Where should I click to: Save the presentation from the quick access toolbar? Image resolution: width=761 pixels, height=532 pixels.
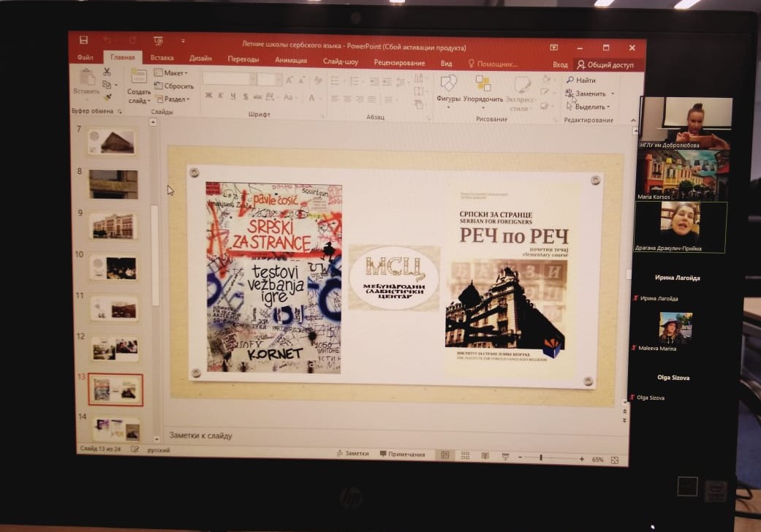(83, 40)
